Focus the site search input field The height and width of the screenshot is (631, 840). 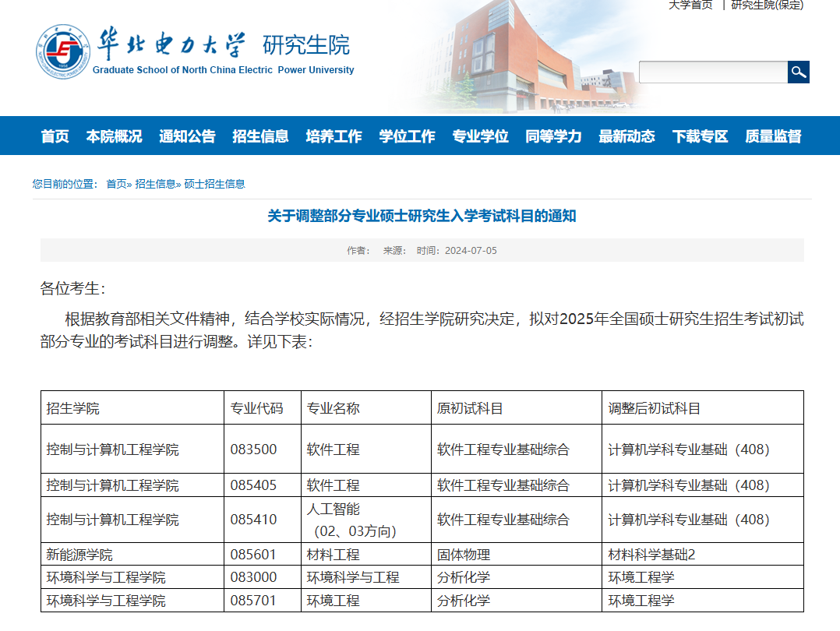tap(713, 72)
